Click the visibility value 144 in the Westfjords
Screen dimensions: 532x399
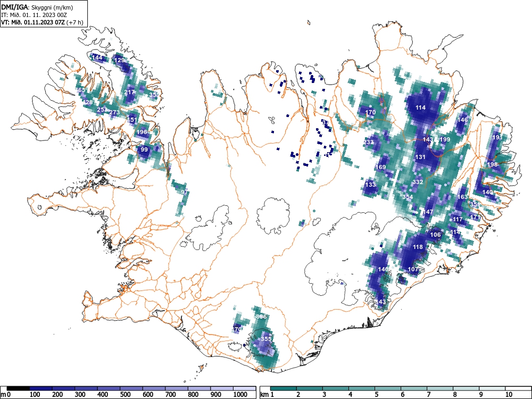pyautogui.click(x=97, y=57)
